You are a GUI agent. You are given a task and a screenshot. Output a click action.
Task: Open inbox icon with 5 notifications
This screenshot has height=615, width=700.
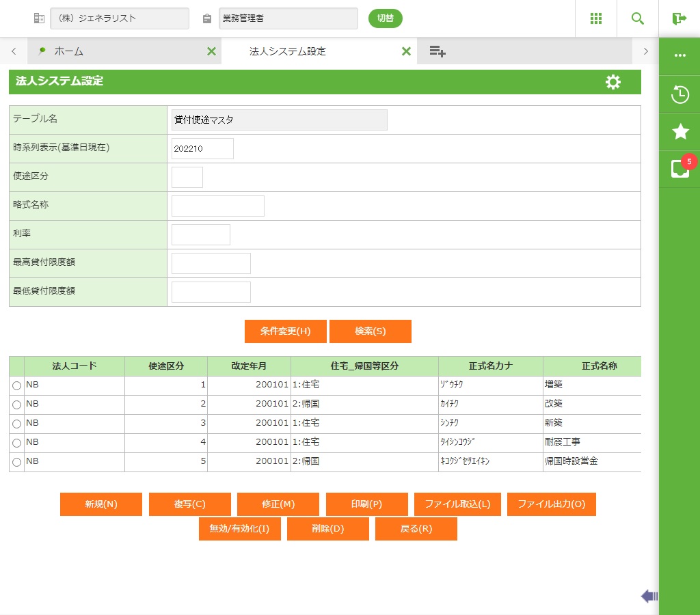679,169
